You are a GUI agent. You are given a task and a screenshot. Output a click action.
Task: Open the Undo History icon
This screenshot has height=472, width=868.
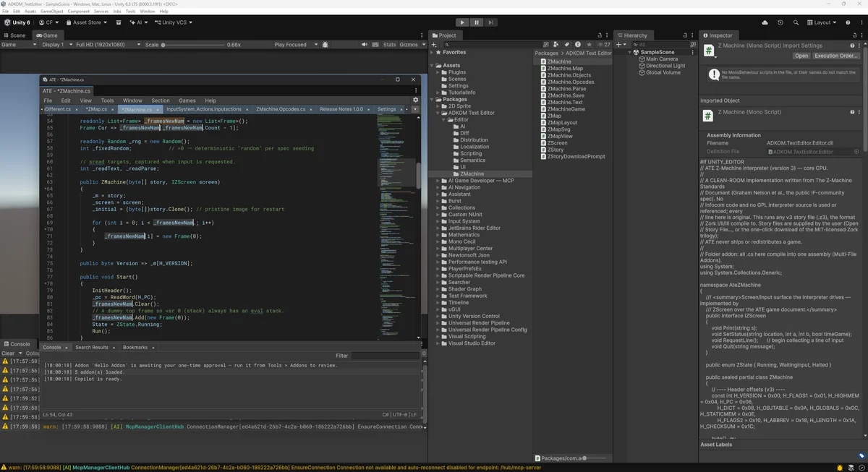[780, 22]
